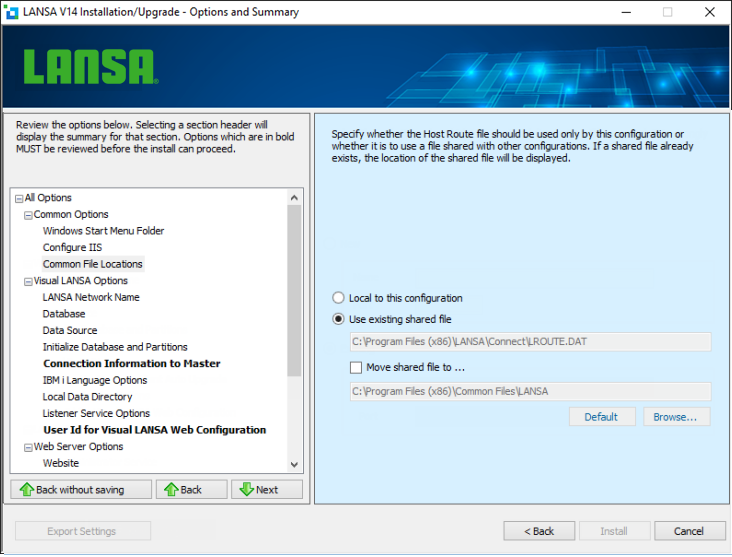Click the options tree scrollbar thumb
The width and height of the screenshot is (732, 557).
[294, 290]
